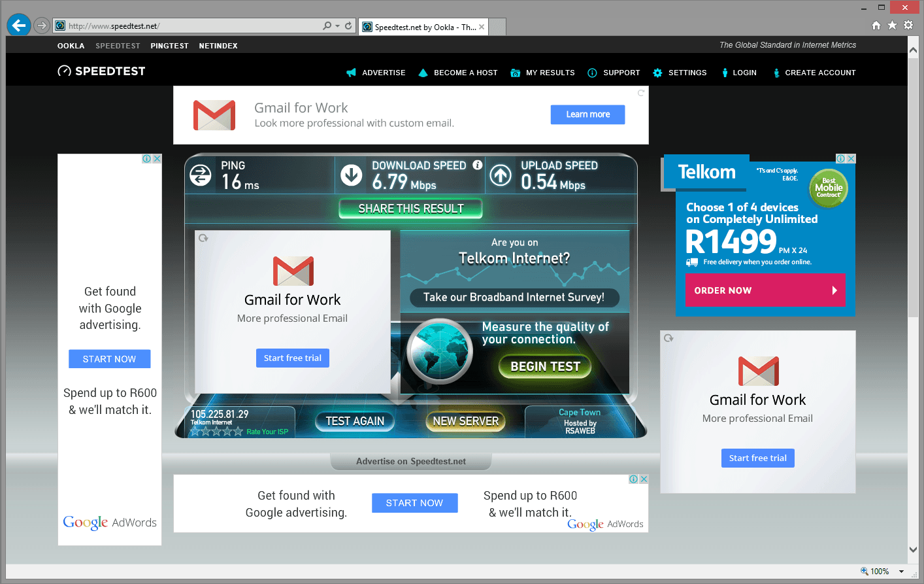
Task: Click the Become a Host triangle icon
Action: (x=423, y=73)
